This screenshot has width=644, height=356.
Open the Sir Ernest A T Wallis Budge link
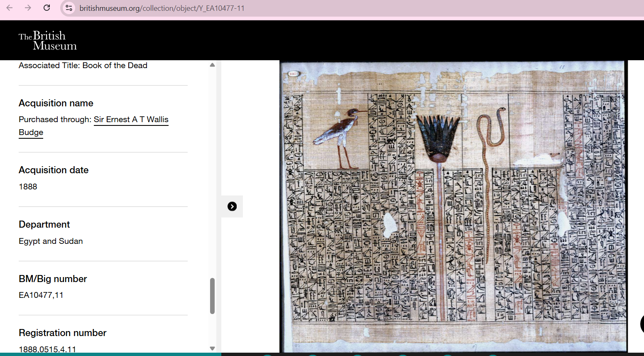point(131,120)
